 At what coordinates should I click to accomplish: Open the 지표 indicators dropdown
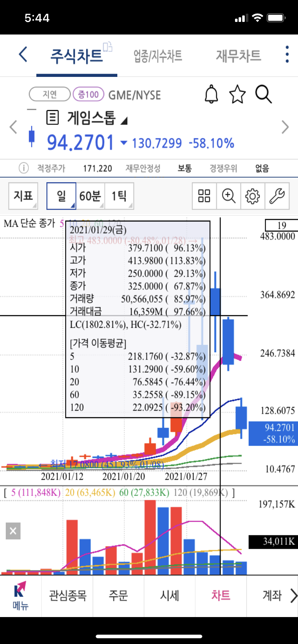click(23, 196)
